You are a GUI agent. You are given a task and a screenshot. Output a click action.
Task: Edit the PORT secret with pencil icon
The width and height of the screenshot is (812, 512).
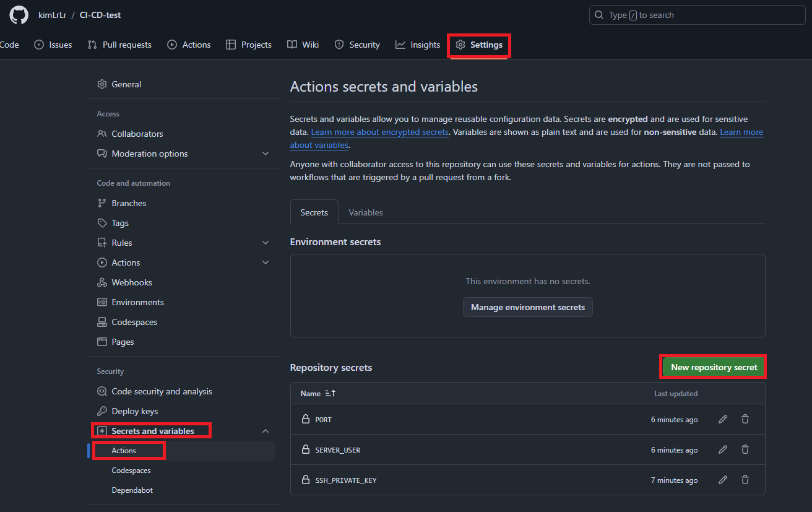tap(723, 419)
